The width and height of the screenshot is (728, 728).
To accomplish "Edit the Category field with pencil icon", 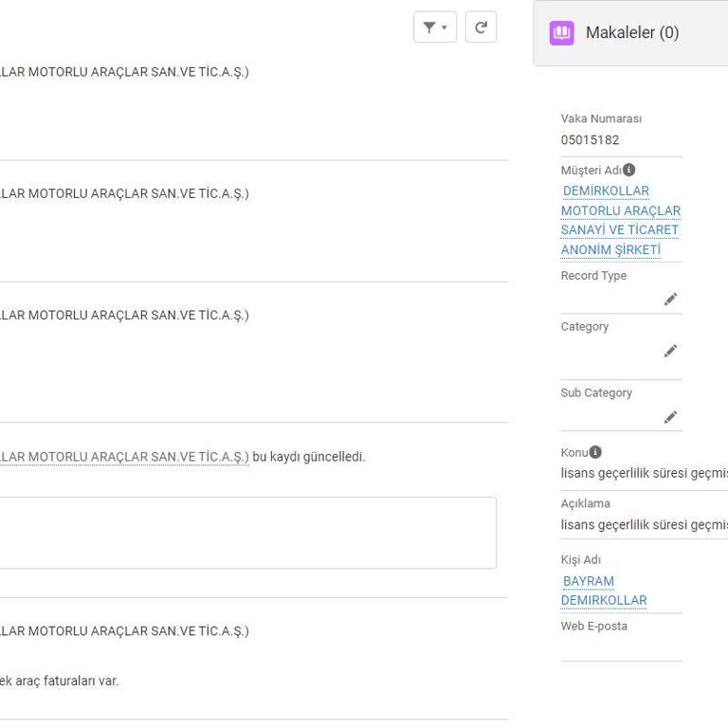I will click(x=670, y=351).
